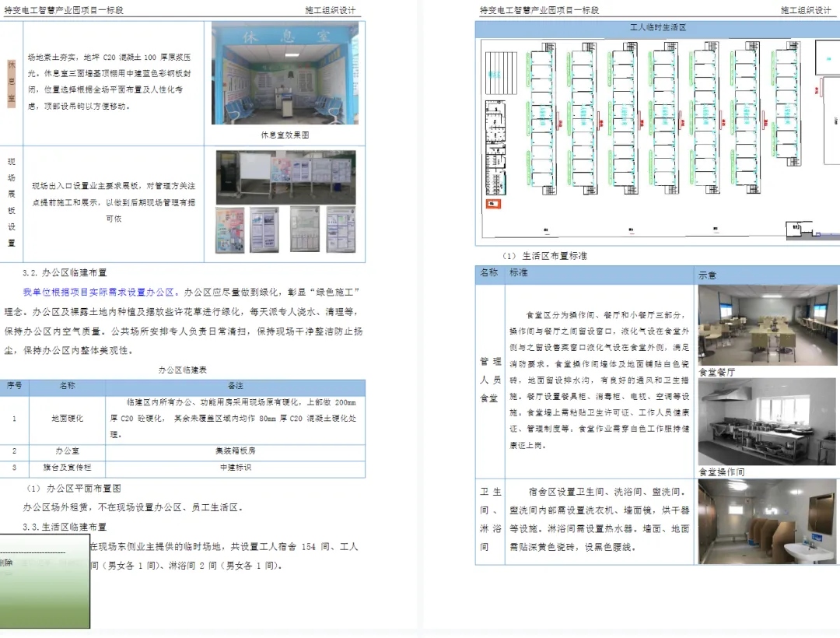Viewport: 840px width, 638px height.
Task: Click row number 1 in the office table
Action: pyautogui.click(x=15, y=419)
